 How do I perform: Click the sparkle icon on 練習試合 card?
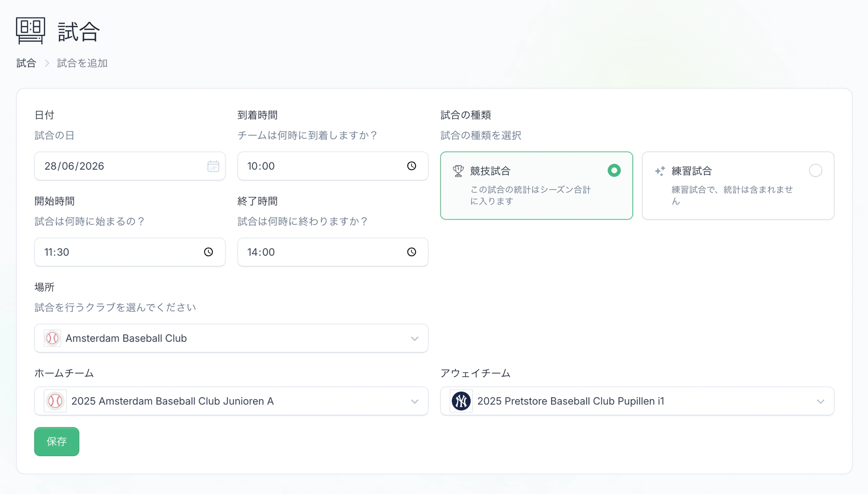click(x=660, y=171)
